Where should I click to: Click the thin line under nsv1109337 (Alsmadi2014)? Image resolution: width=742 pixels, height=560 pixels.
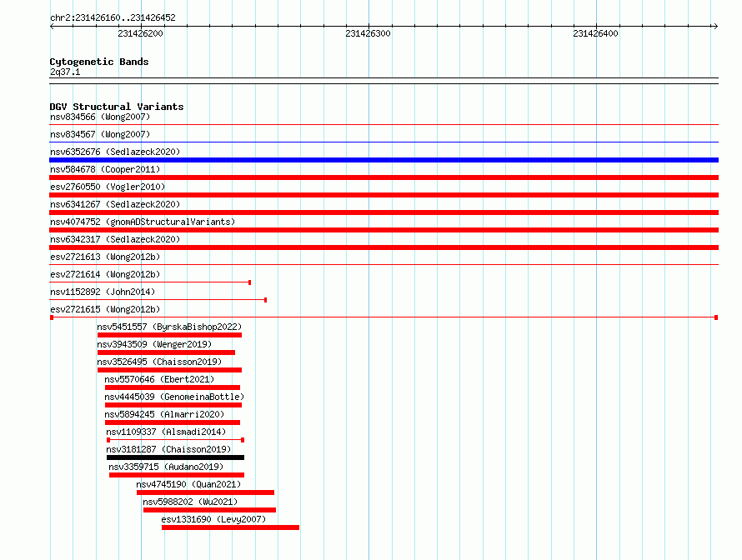(176, 440)
